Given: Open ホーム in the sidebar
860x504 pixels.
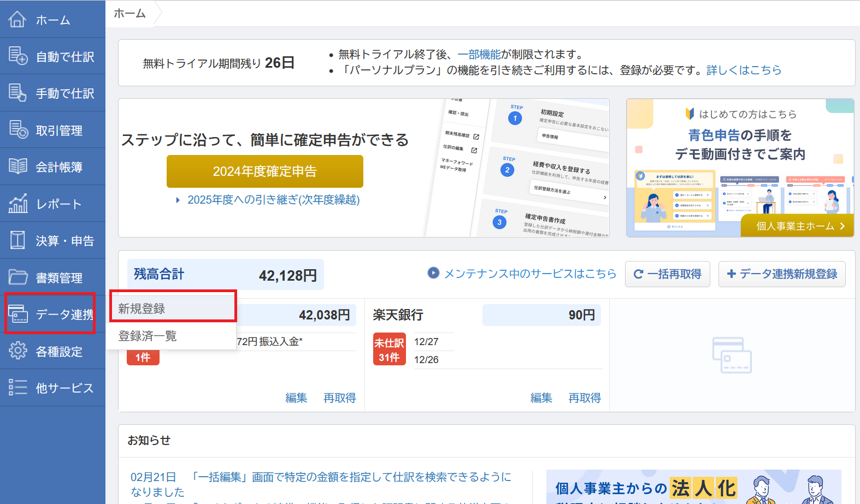Looking at the screenshot, I should [x=52, y=19].
